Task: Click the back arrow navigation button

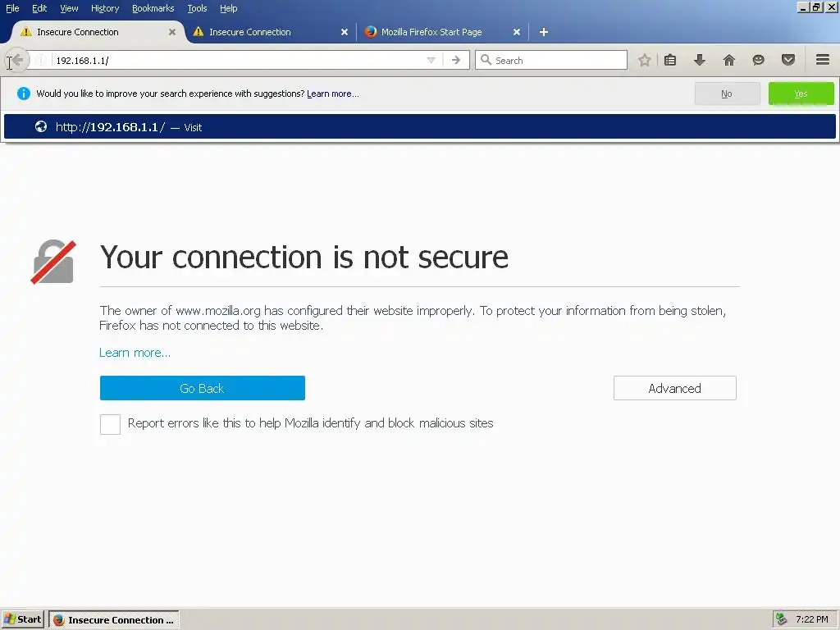Action: click(16, 60)
